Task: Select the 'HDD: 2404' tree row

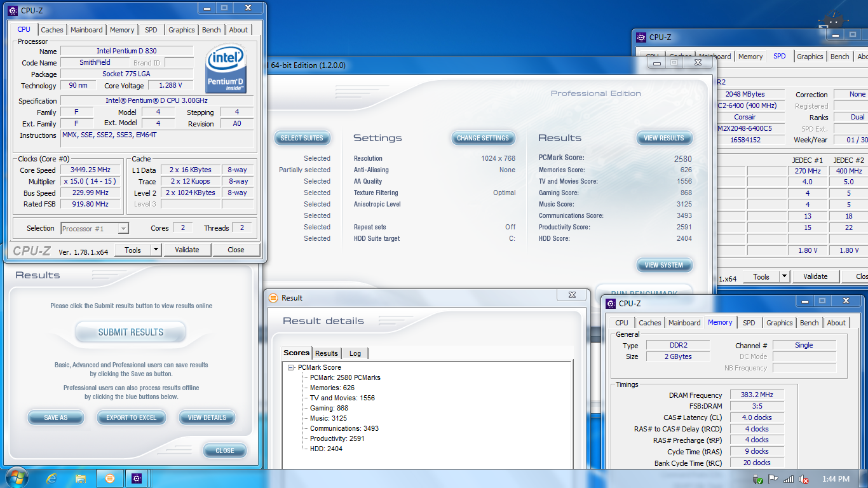Action: pos(326,449)
